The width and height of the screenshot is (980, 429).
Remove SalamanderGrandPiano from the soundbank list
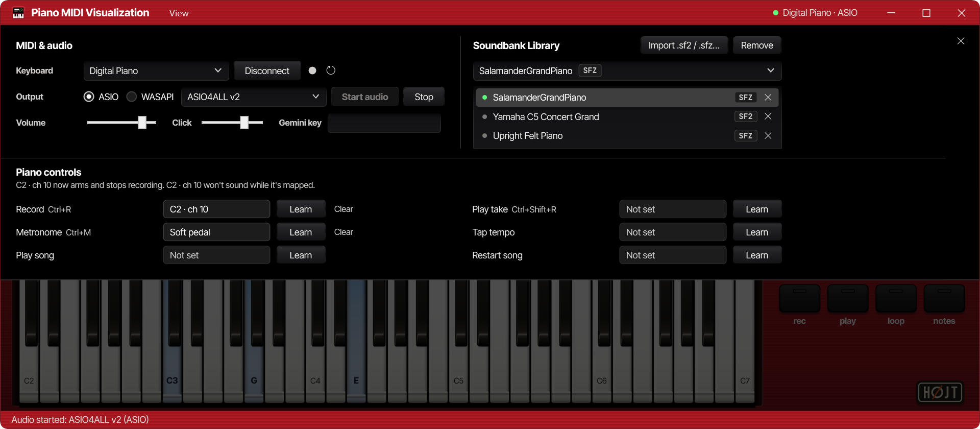pyautogui.click(x=768, y=98)
